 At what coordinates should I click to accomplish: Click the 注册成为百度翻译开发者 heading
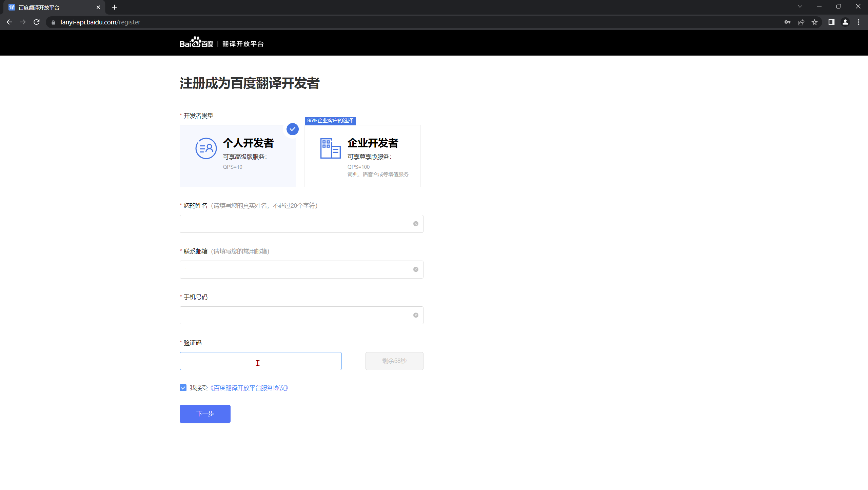point(250,83)
